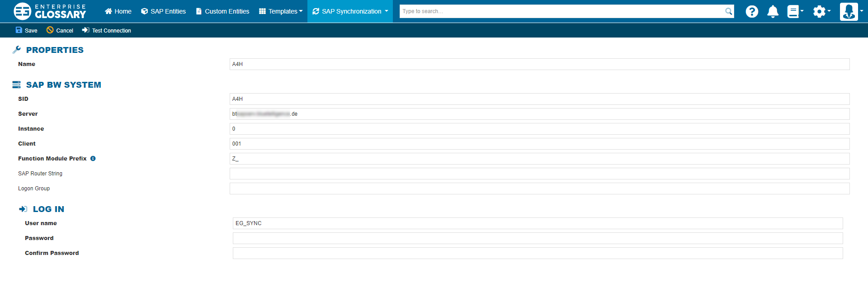Open the Home page
The width and height of the screenshot is (868, 283).
[x=118, y=11]
